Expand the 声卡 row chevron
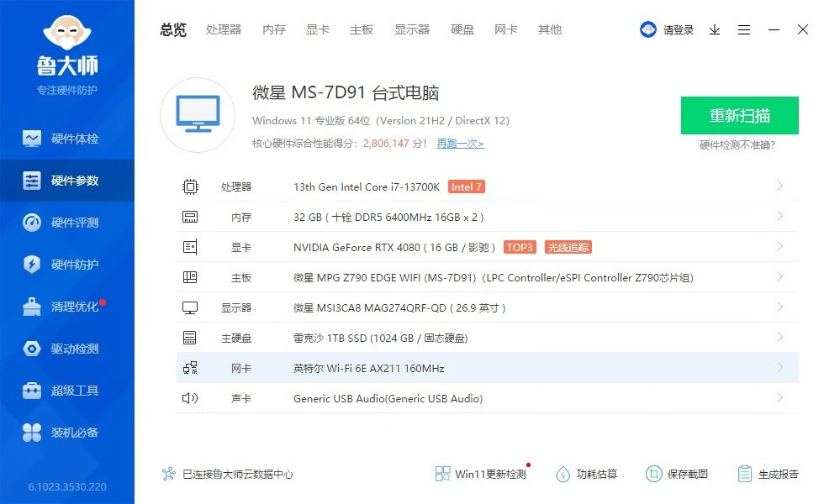The width and height of the screenshot is (824, 504). click(780, 397)
